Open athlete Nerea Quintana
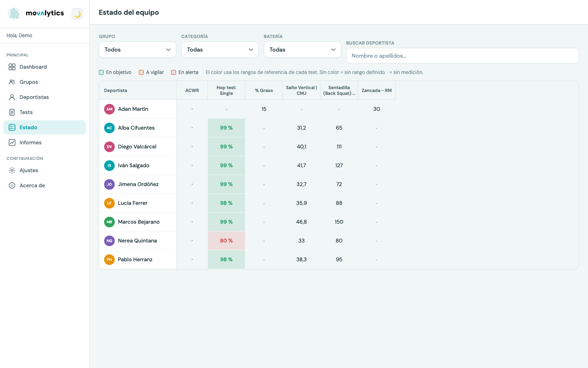Image resolution: width=588 pixels, height=368 pixels. tap(138, 241)
